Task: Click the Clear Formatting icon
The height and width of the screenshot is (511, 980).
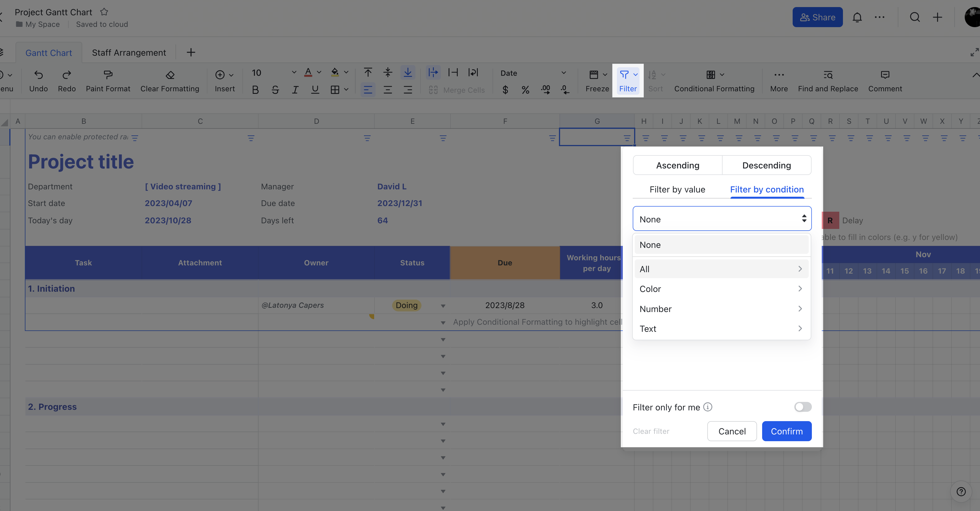Action: pyautogui.click(x=170, y=80)
